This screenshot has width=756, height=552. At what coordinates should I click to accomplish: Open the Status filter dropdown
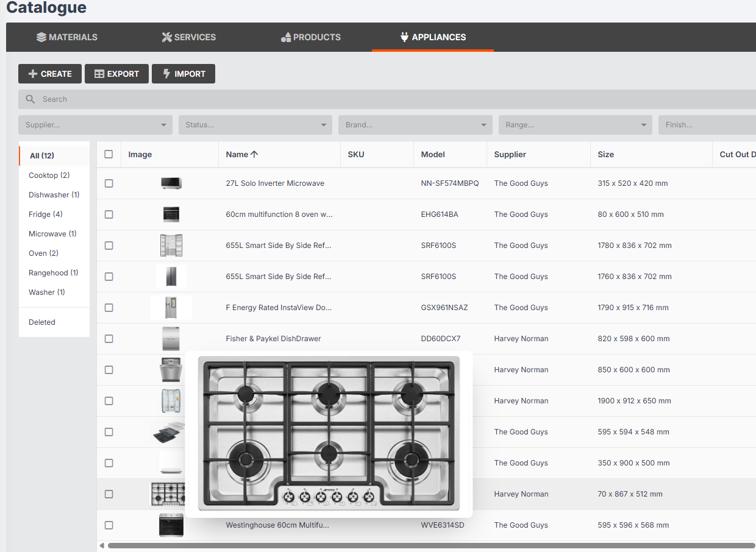click(255, 125)
